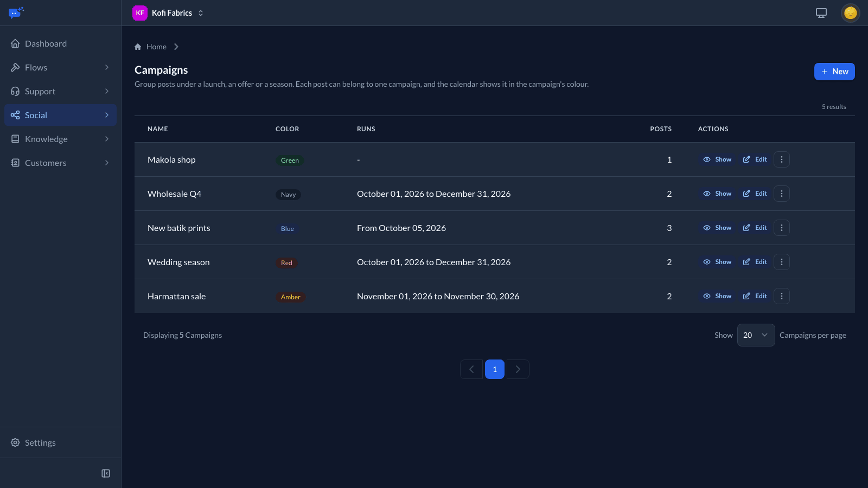Open the Kofi Fabrics workspace switcher

[x=168, y=13]
